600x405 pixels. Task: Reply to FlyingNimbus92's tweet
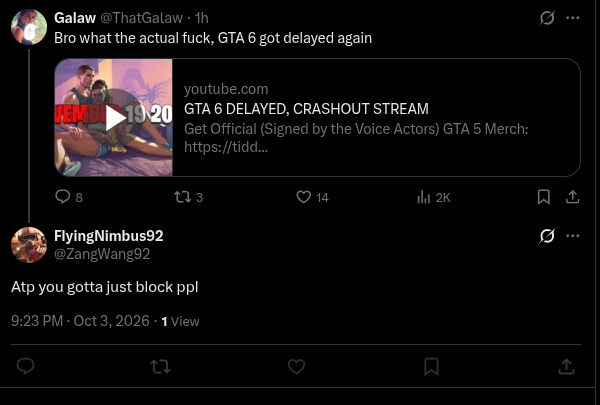(26, 366)
